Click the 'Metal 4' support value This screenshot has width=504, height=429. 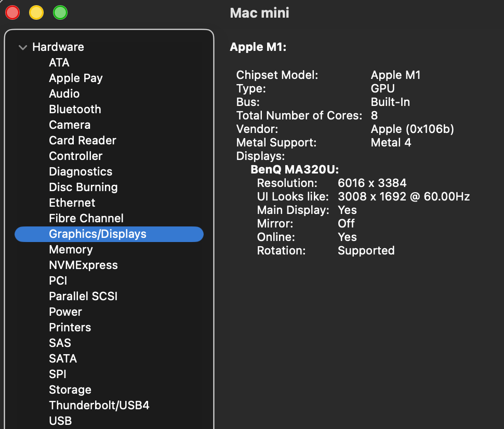[x=391, y=143]
